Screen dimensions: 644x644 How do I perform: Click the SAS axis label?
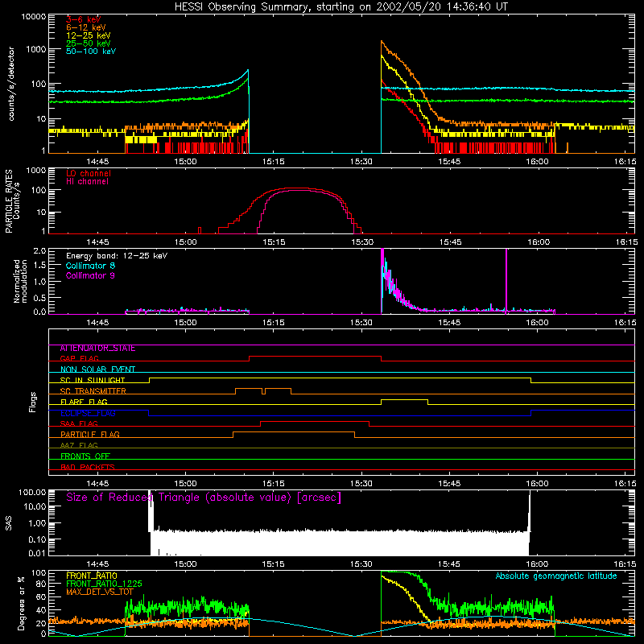[x=9, y=523]
